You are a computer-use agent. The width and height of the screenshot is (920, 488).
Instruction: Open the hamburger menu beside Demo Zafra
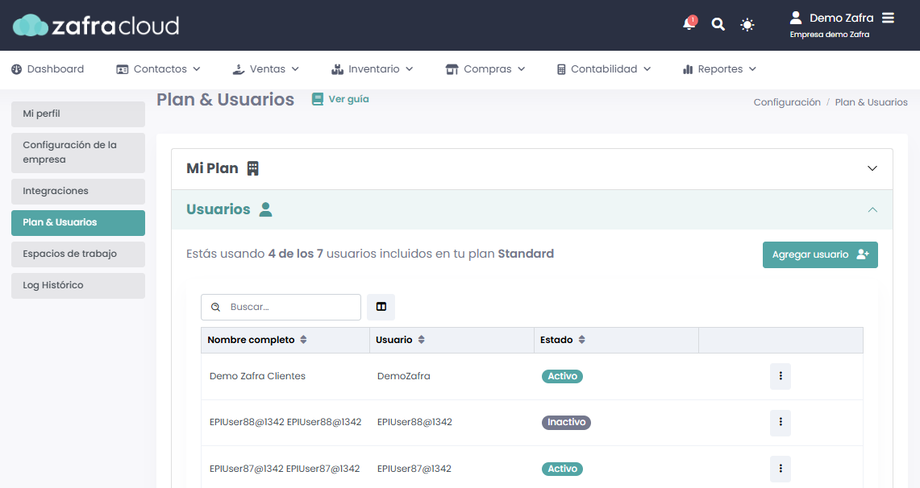[889, 18]
